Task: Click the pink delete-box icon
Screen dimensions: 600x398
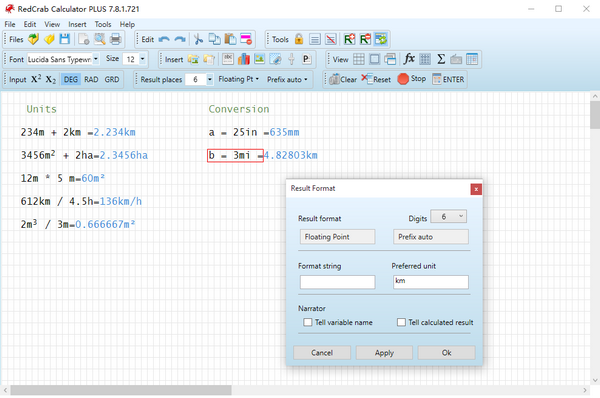Action: (246, 39)
